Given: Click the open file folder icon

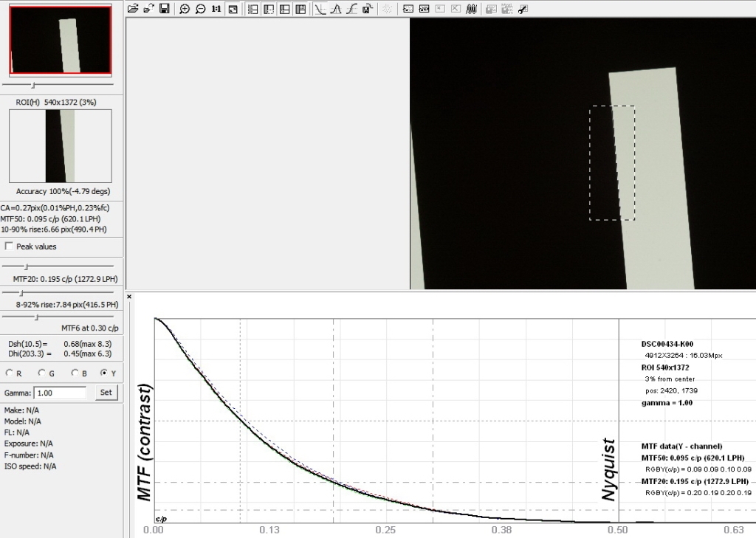Looking at the screenshot, I should (133, 9).
